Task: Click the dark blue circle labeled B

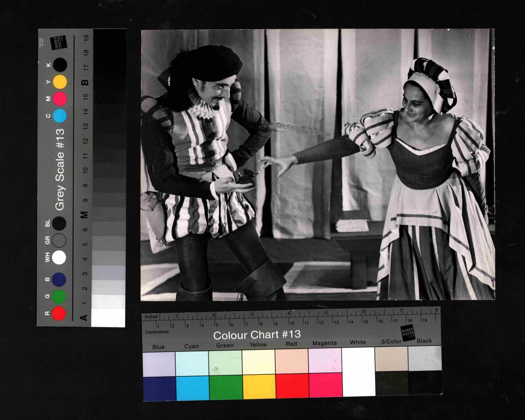Action: pos(59,280)
